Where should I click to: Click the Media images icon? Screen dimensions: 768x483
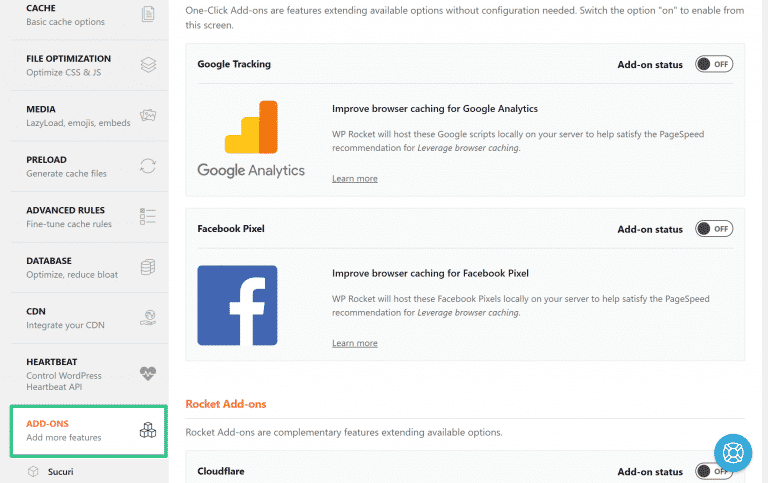coord(148,115)
